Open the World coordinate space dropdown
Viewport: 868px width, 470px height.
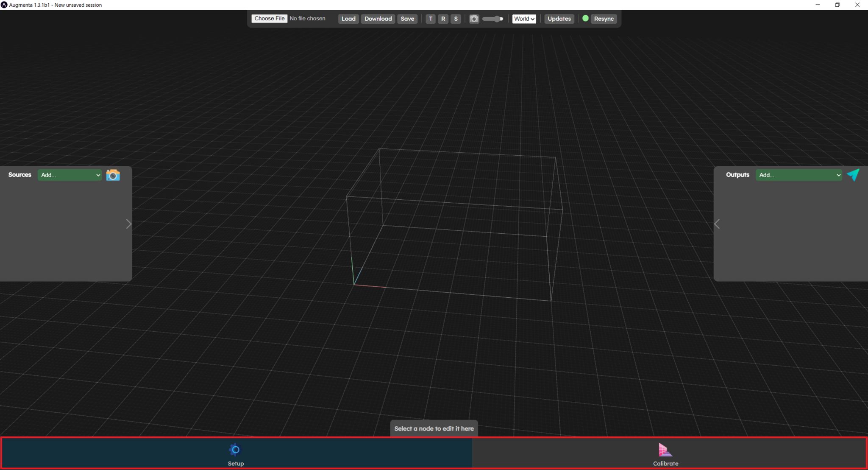pyautogui.click(x=524, y=19)
